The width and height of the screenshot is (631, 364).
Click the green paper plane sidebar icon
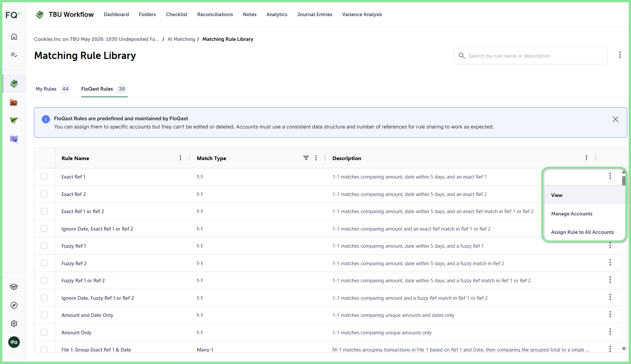14,121
